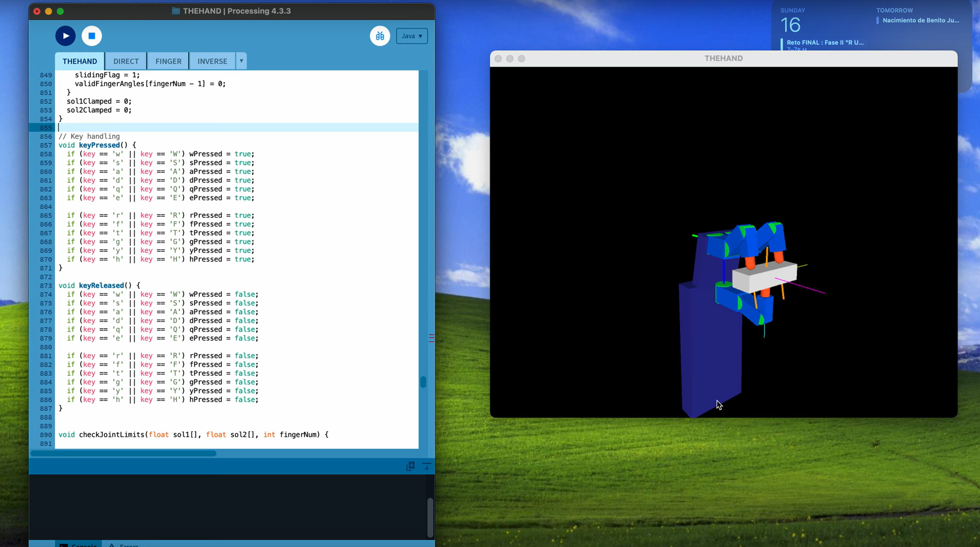Click the white block in 3D view
Viewport: 980px width, 547px height.
click(763, 277)
